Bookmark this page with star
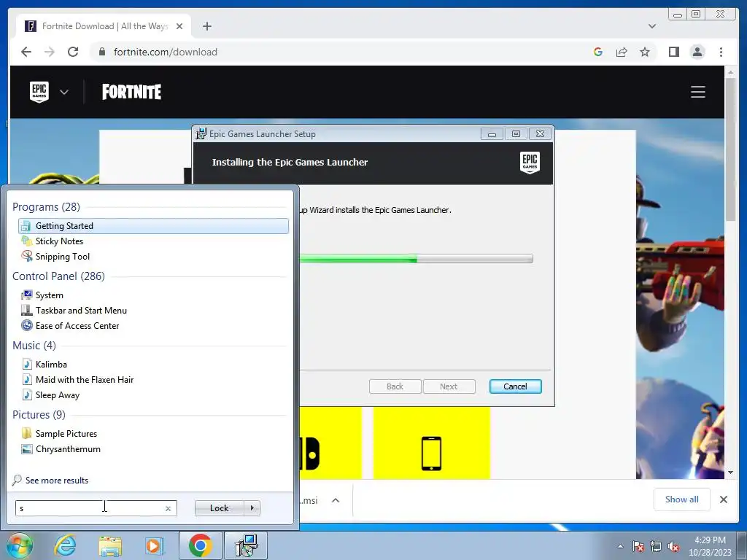Image resolution: width=747 pixels, height=560 pixels. tap(645, 52)
